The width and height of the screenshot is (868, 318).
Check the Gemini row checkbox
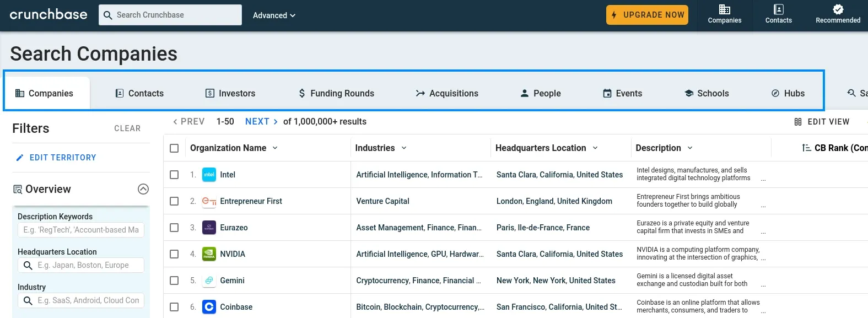point(174,281)
